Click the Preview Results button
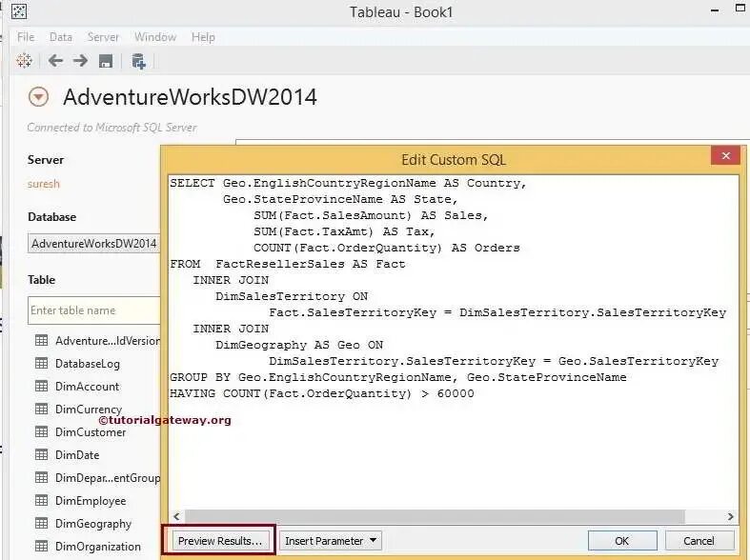The width and height of the screenshot is (750, 560). 219,541
